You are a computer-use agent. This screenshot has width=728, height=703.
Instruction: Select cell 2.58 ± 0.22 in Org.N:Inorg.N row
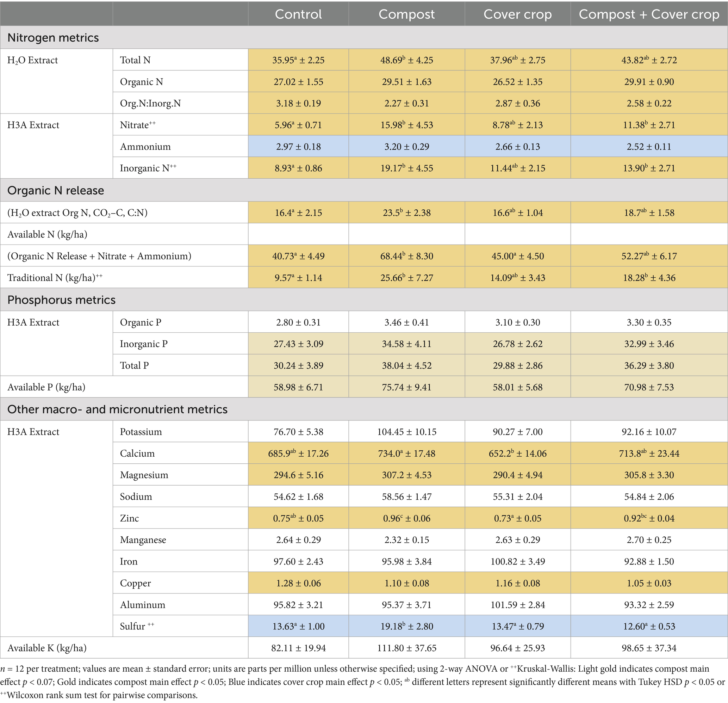(x=649, y=103)
